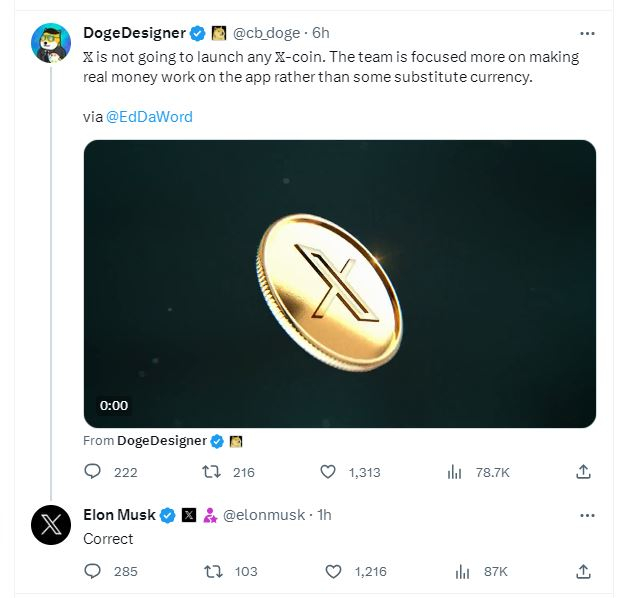Click DogeDesigner's blue verified badge
622x598 pixels.
pos(198,33)
